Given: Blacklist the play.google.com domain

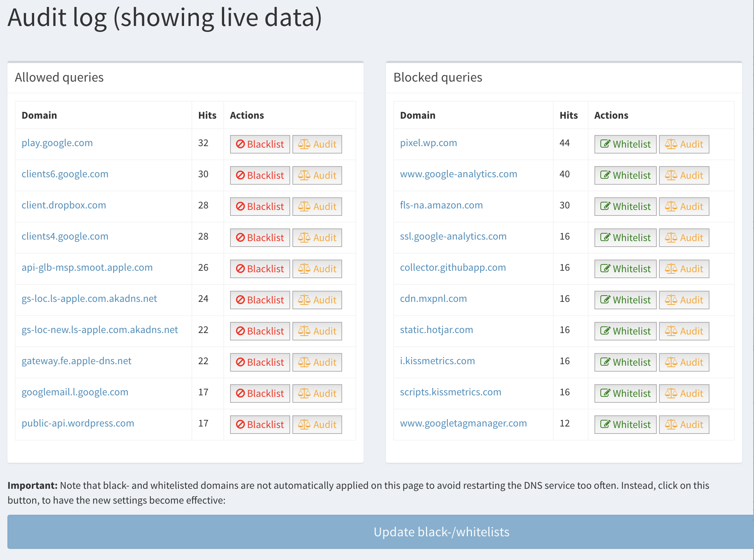Looking at the screenshot, I should 260,144.
